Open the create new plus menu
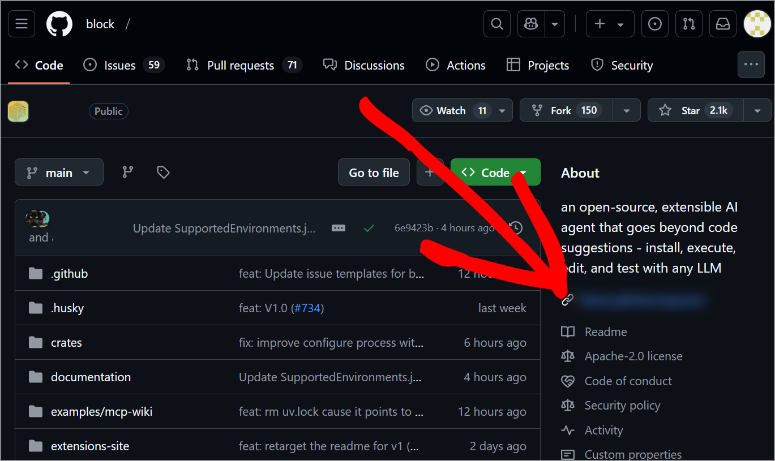This screenshot has height=461, width=775. pos(610,24)
